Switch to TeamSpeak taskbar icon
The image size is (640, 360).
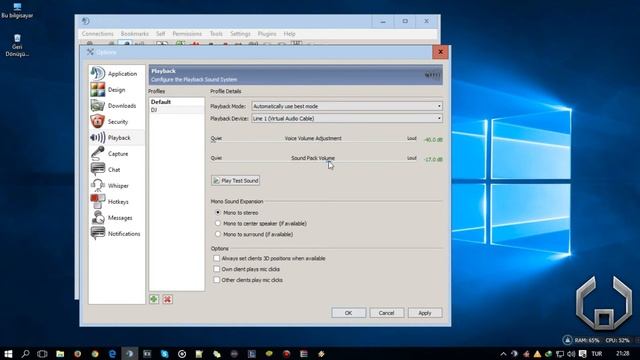(129, 354)
